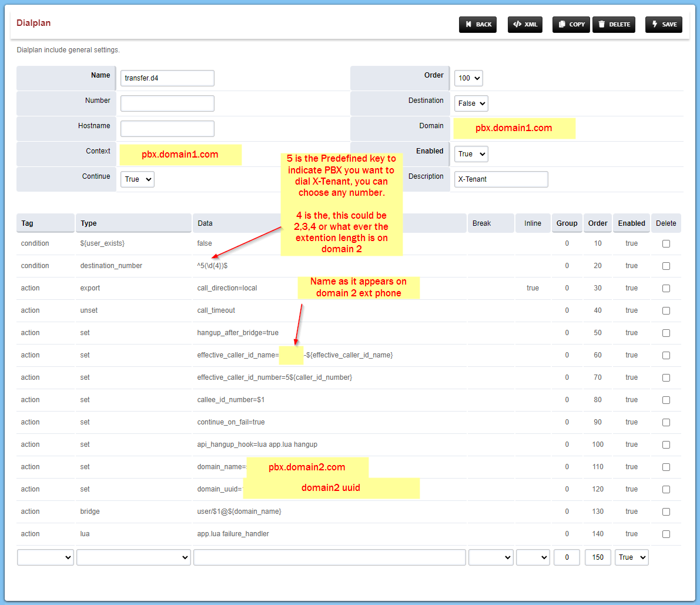Check the delete box on the export call_direction row
700x605 pixels.
tap(666, 288)
